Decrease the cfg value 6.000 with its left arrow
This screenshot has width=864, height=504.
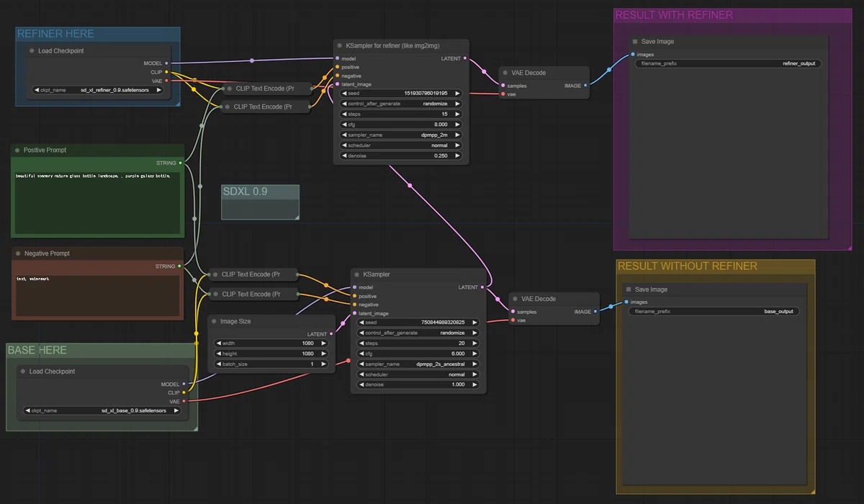(x=362, y=354)
